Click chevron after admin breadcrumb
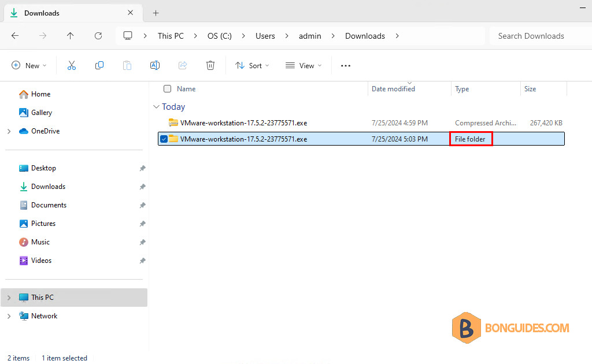The image size is (592, 364). 333,36
